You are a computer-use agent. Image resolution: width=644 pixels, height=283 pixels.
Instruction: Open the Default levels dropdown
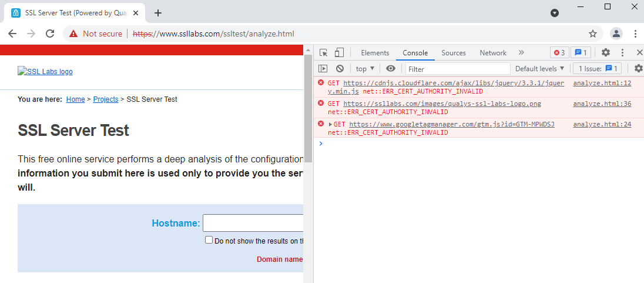pyautogui.click(x=539, y=69)
